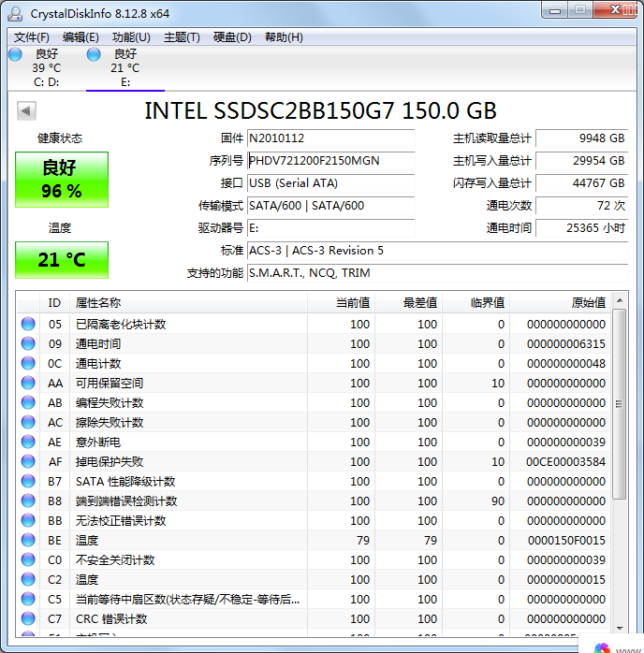Select raw value 0000150F0015
This screenshot has width=644, height=653.
566,541
